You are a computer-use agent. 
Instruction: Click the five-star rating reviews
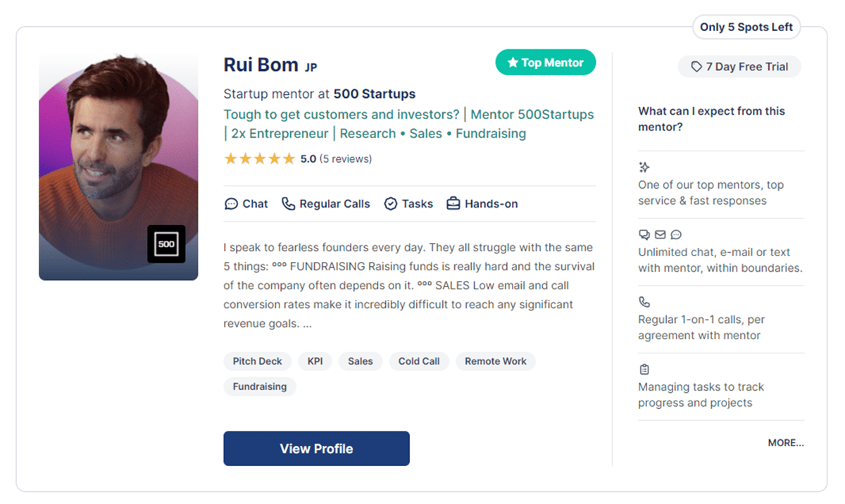click(298, 159)
